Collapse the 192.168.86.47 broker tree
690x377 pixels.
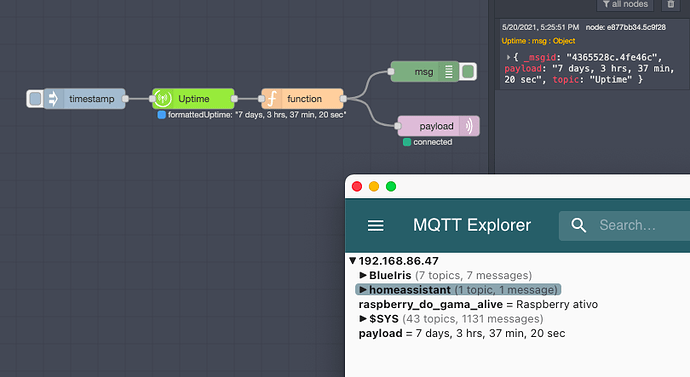coord(352,261)
